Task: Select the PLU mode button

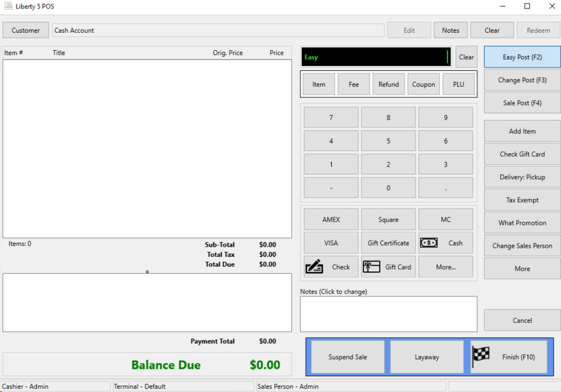Action: pyautogui.click(x=459, y=84)
